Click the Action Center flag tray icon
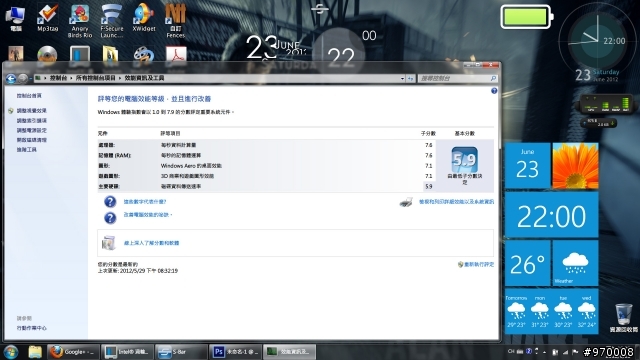 [576, 352]
